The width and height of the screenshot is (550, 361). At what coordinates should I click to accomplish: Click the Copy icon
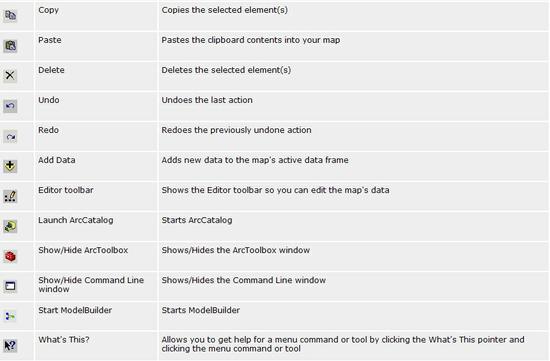pos(10,15)
